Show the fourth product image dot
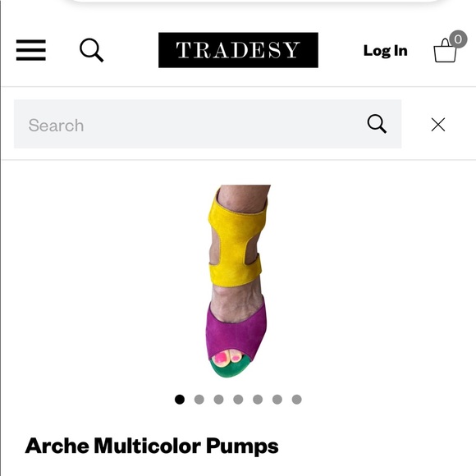Image resolution: width=476 pixels, height=476 pixels. pos(238,399)
